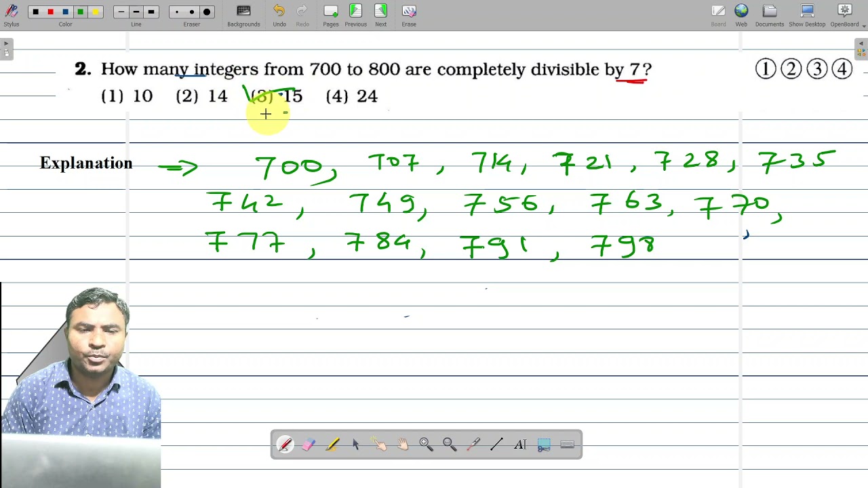Expand the left side panel tab

pyautogui.click(x=6, y=49)
